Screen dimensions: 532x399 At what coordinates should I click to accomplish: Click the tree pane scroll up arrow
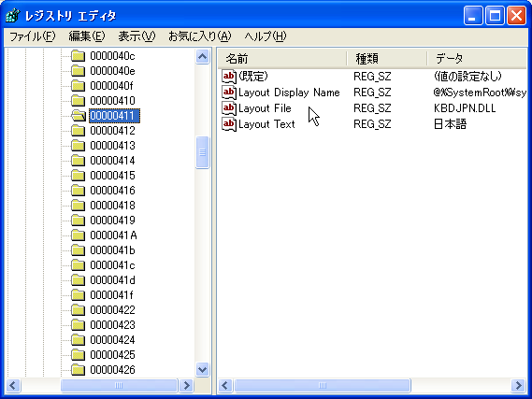point(203,56)
